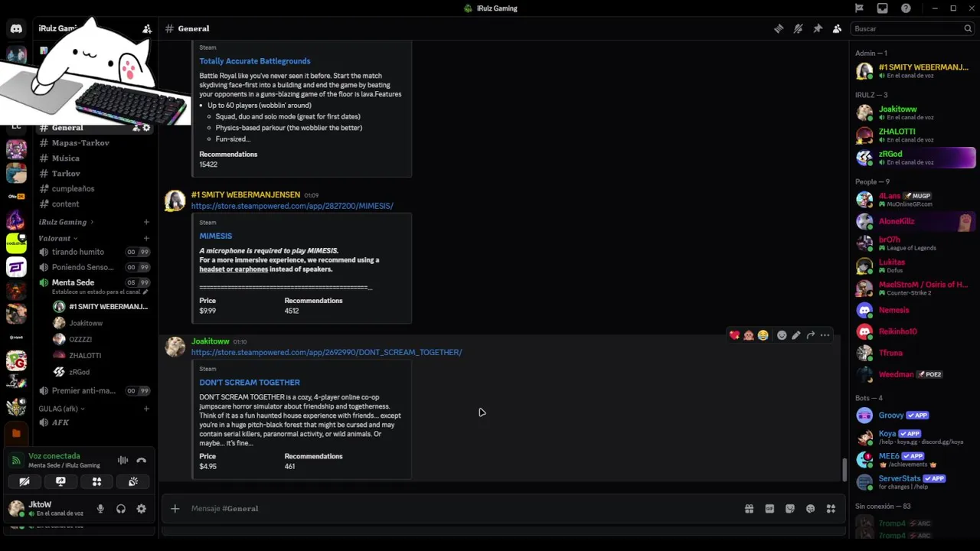This screenshot has width=980, height=551.
Task: Open more options ellipsis on message
Action: 825,335
